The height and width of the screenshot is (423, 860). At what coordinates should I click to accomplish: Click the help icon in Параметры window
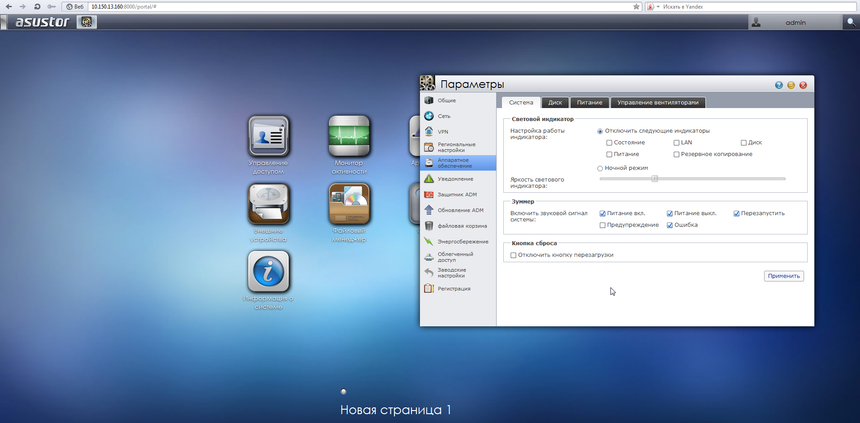point(779,85)
